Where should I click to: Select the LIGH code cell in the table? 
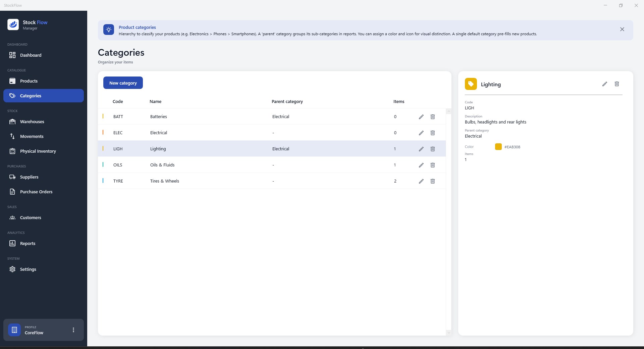118,149
